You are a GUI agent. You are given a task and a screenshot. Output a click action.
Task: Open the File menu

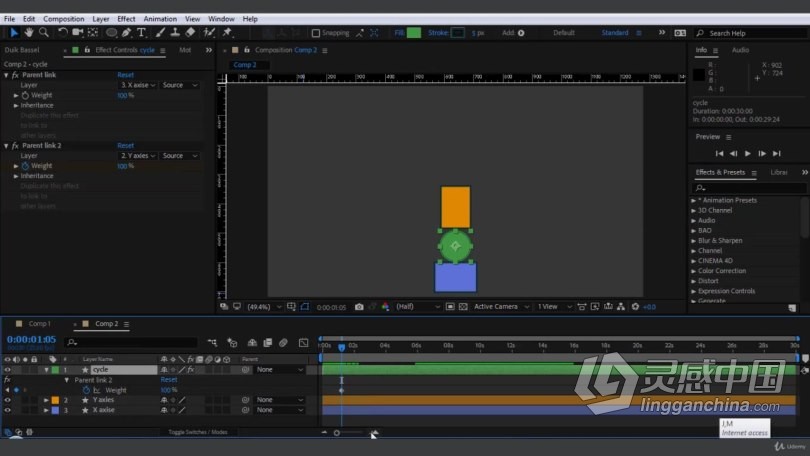[9, 19]
